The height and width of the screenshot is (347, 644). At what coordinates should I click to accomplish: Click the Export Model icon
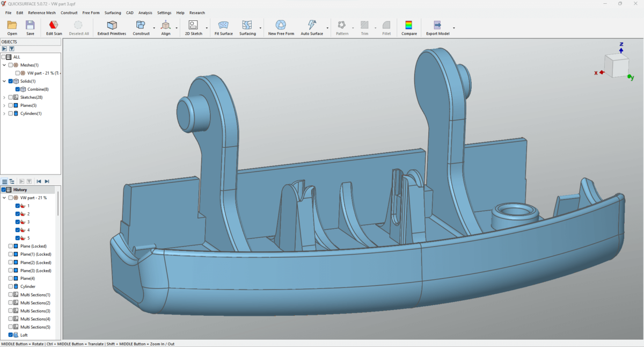coord(437,25)
